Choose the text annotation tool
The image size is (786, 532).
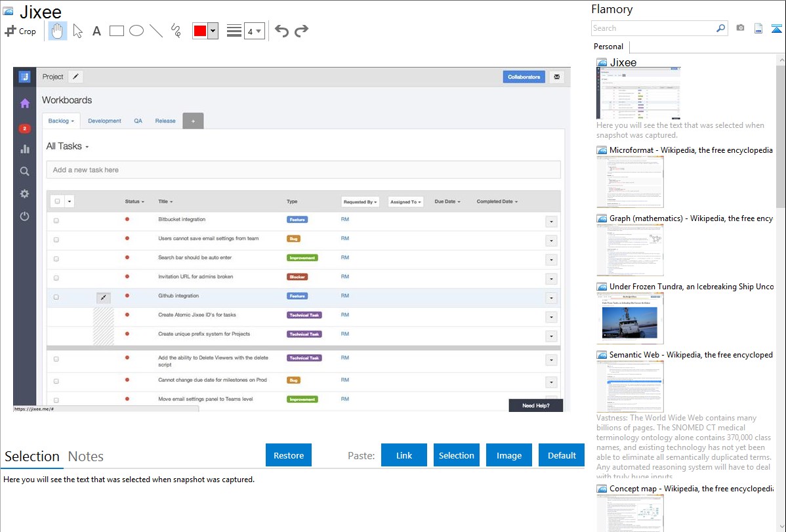pyautogui.click(x=96, y=31)
